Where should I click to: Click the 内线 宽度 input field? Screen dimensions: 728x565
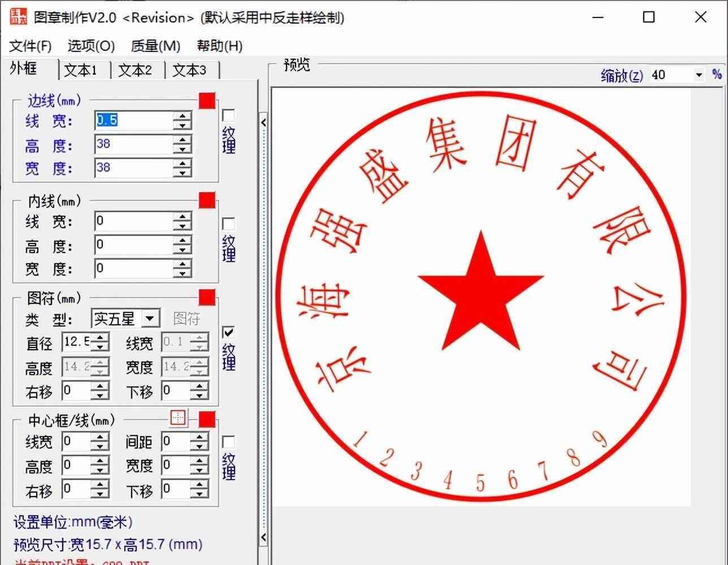134,268
